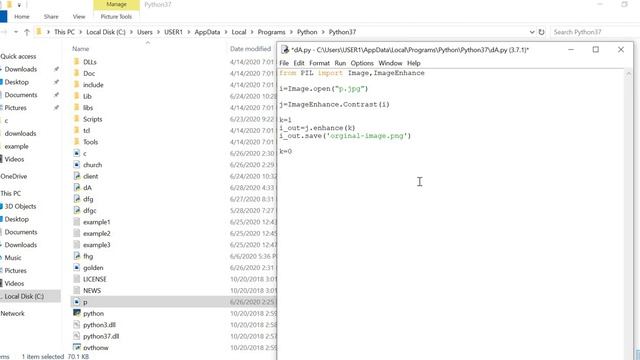The height and width of the screenshot is (360, 640).
Task: Expand the chevron after Programs in path
Action: 291,32
